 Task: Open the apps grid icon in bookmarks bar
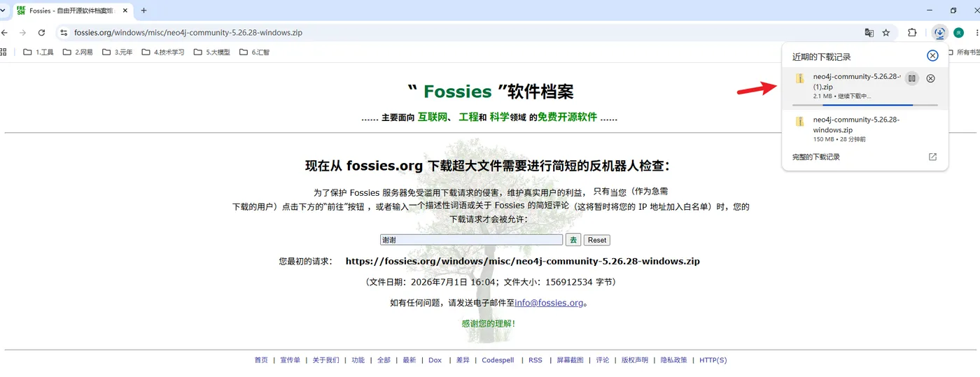point(3,52)
